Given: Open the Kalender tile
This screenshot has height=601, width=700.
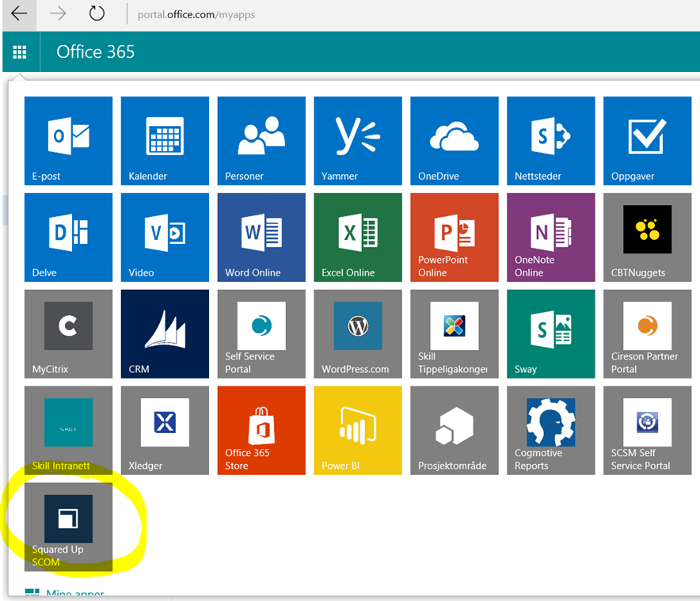Looking at the screenshot, I should point(165,141).
